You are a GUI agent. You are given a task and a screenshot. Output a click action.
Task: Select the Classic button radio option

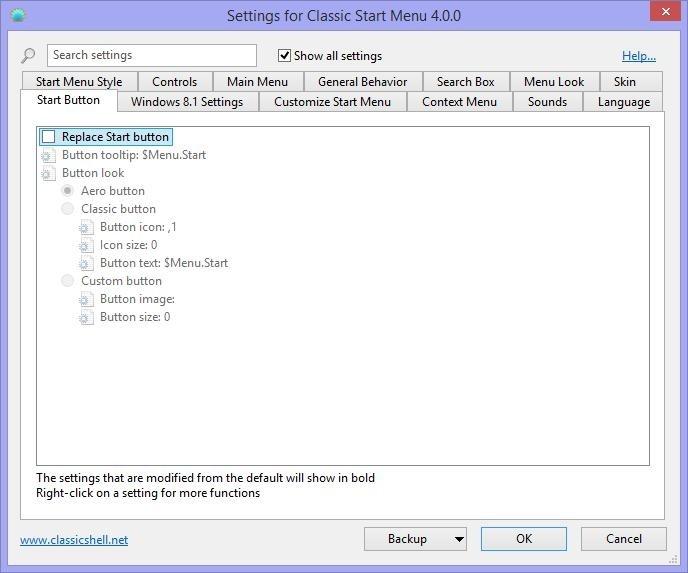coord(68,209)
